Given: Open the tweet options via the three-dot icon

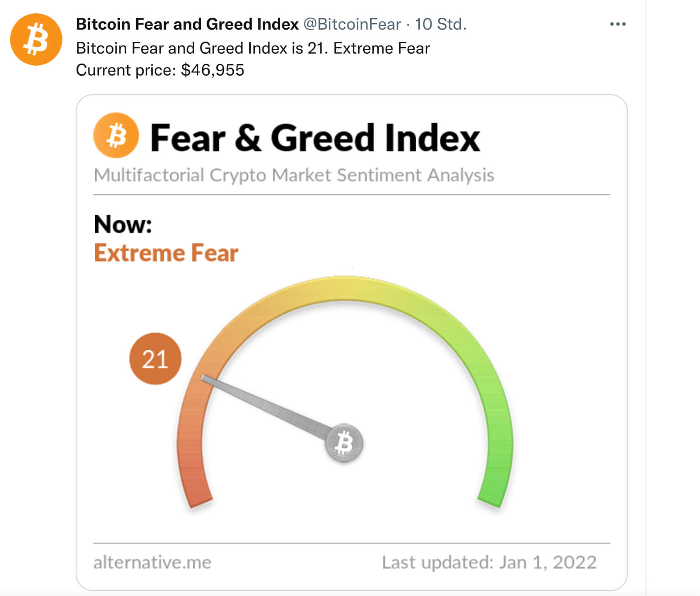Looking at the screenshot, I should coord(618,24).
